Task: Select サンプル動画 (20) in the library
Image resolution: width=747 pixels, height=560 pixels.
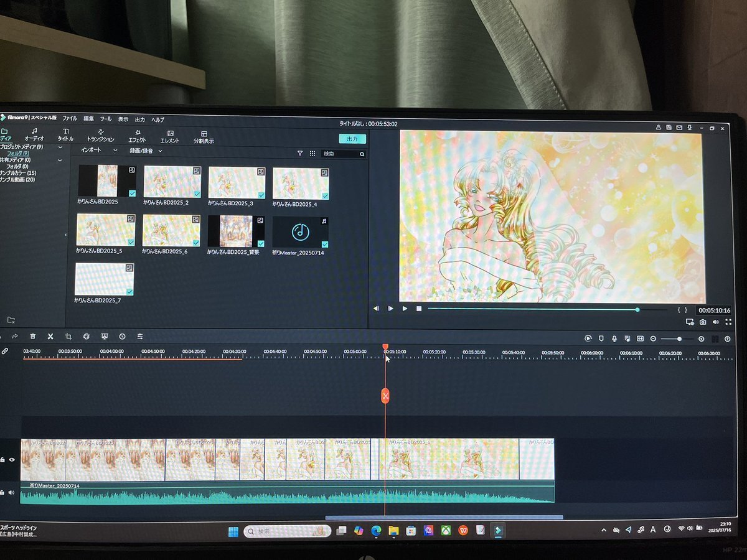Action: pyautogui.click(x=17, y=180)
